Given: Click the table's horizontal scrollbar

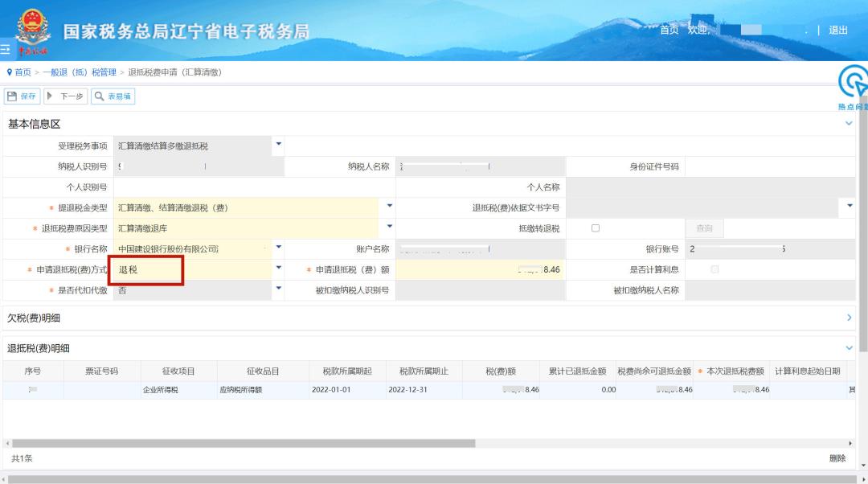Looking at the screenshot, I should 241,443.
